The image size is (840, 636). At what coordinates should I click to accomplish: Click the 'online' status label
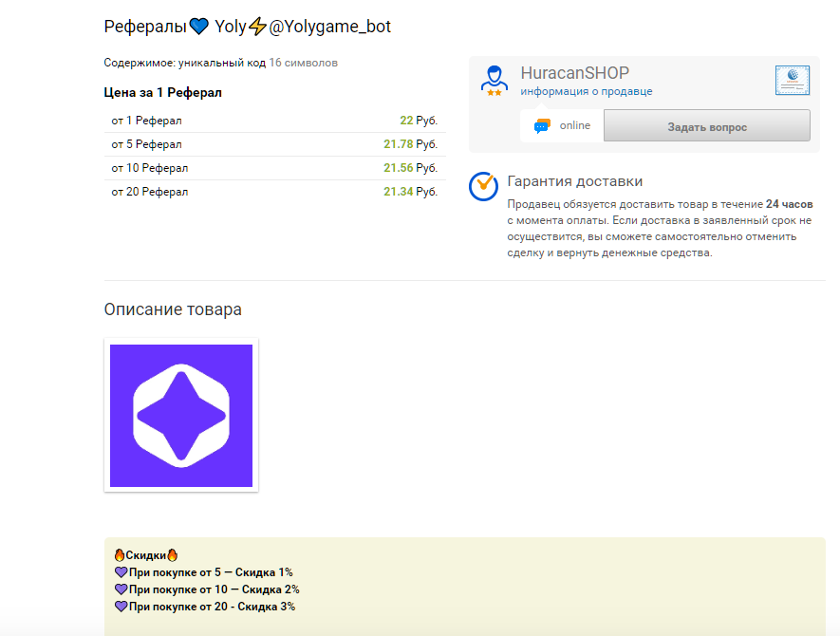[575, 125]
